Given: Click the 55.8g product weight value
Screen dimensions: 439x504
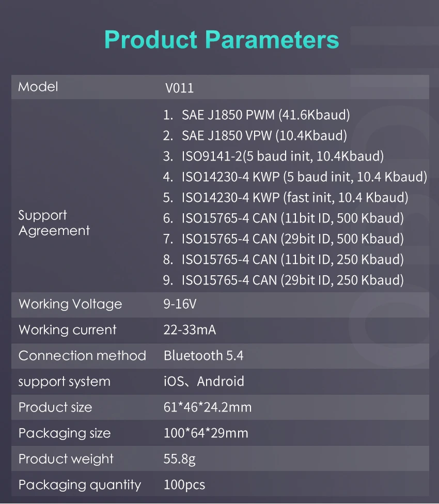Looking at the screenshot, I should click(x=179, y=459).
